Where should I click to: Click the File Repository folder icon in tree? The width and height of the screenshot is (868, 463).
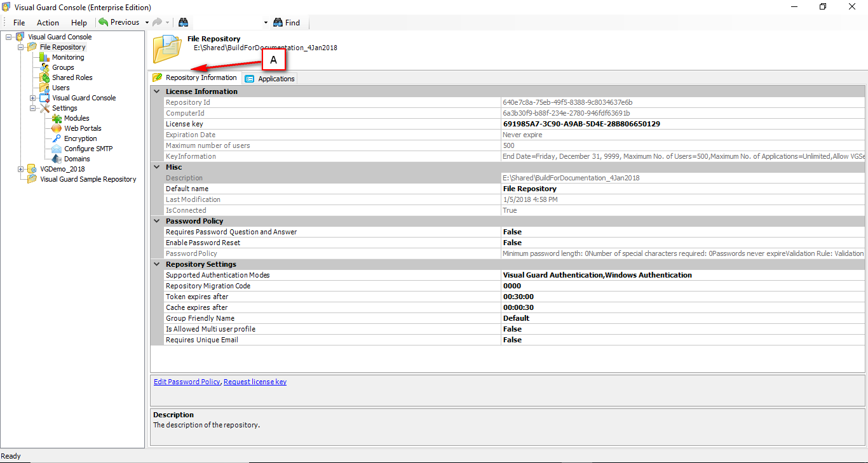tap(32, 47)
